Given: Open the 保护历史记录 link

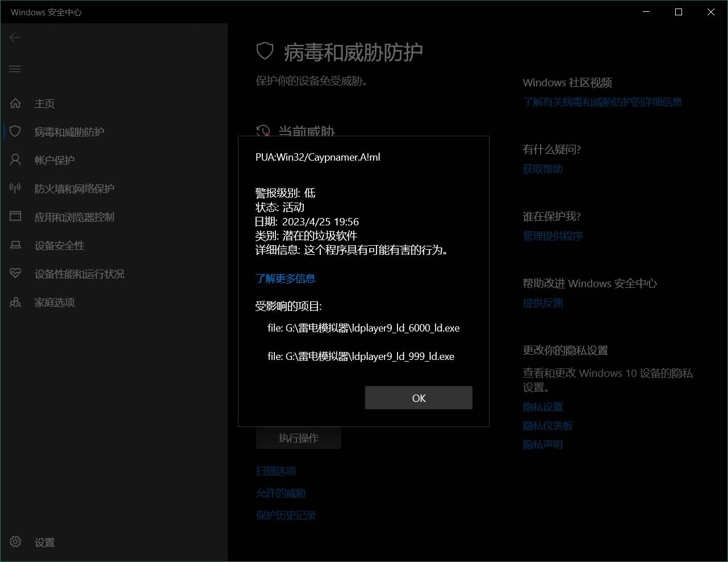Looking at the screenshot, I should pos(286,515).
